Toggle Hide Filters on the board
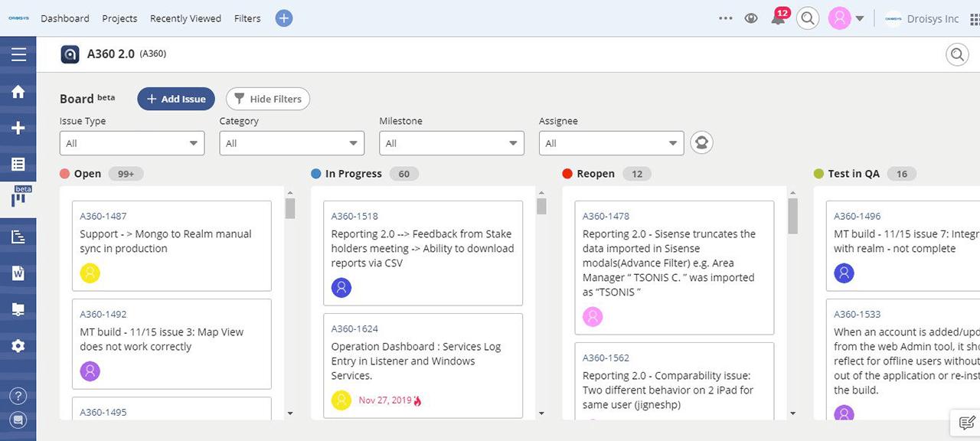Screen dimensions: 980x441 click(x=268, y=99)
